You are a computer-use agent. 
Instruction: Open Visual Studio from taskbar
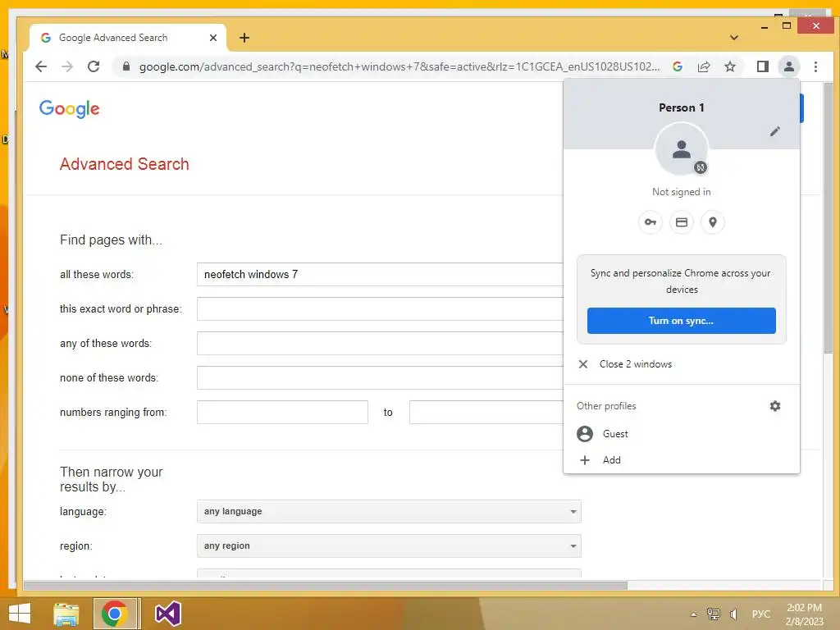(167, 614)
